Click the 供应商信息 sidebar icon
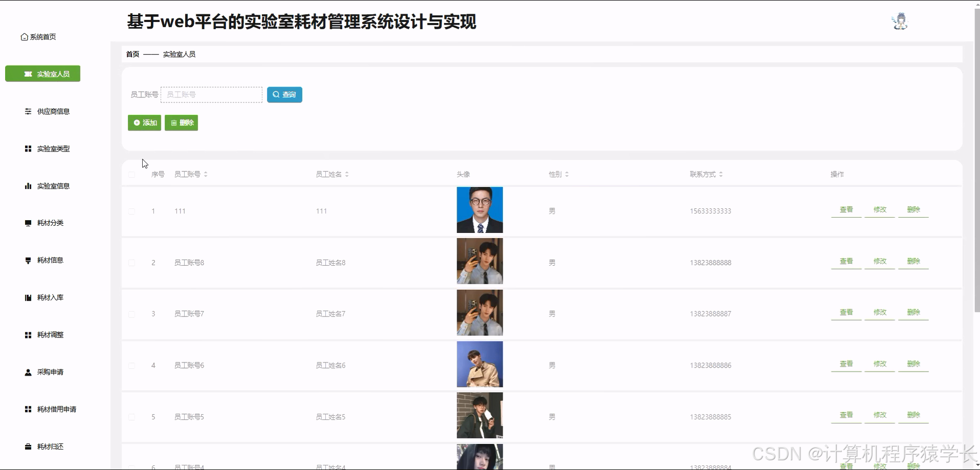The height and width of the screenshot is (470, 980). click(x=28, y=112)
